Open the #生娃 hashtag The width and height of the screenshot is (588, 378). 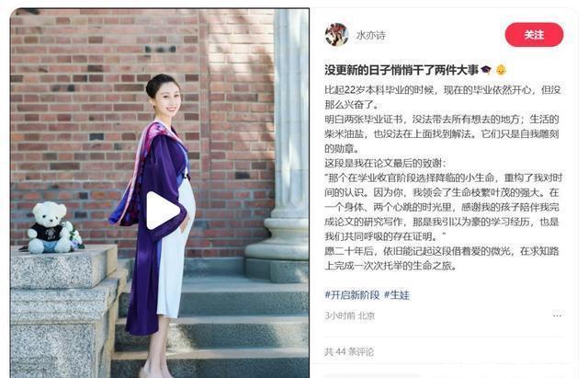pyautogui.click(x=397, y=295)
